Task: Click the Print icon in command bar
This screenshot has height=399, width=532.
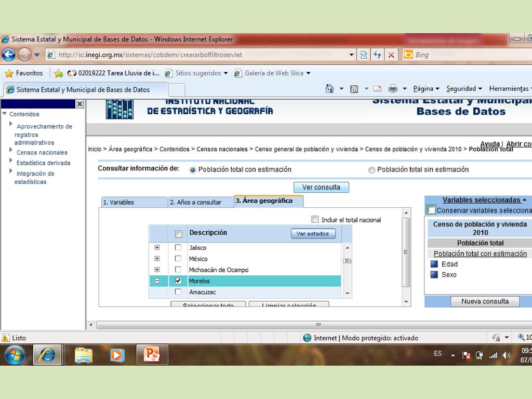Action: [x=393, y=88]
